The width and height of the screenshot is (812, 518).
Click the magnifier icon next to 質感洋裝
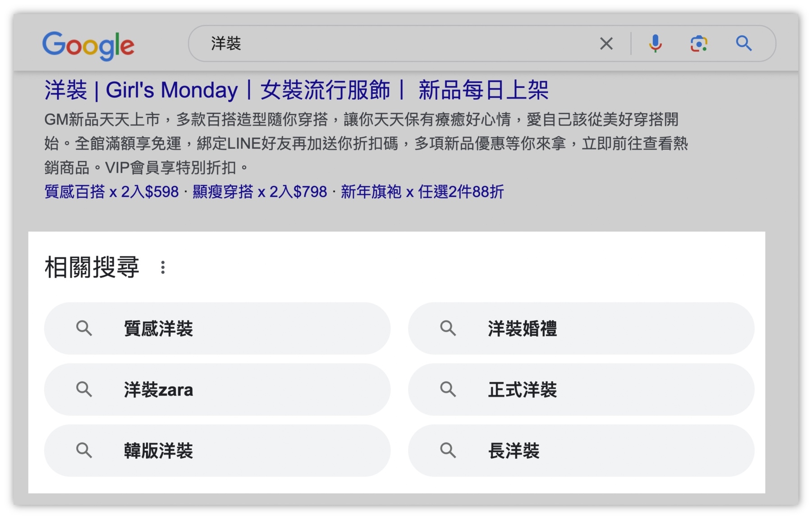(84, 328)
